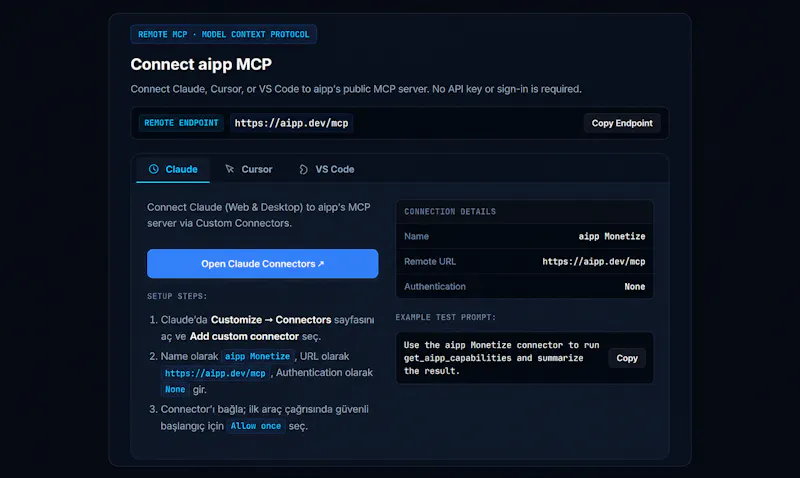Viewport: 800px width, 478px height.
Task: Copy the remote endpoint URL
Action: pos(622,123)
